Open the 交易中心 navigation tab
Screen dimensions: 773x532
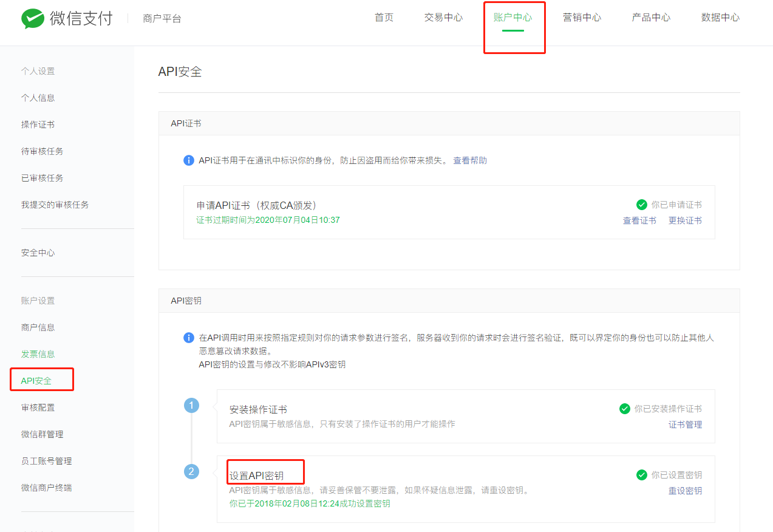pyautogui.click(x=443, y=18)
